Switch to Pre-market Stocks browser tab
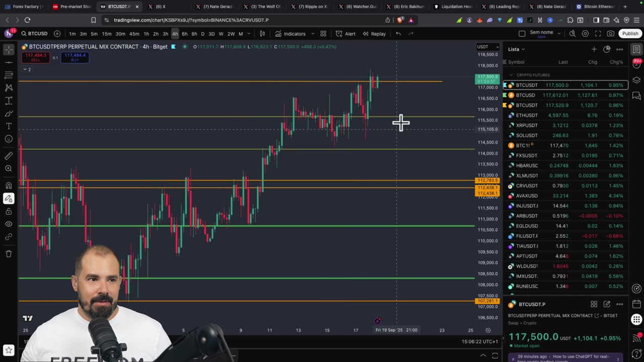This screenshot has width=644, height=362. click(x=72, y=7)
